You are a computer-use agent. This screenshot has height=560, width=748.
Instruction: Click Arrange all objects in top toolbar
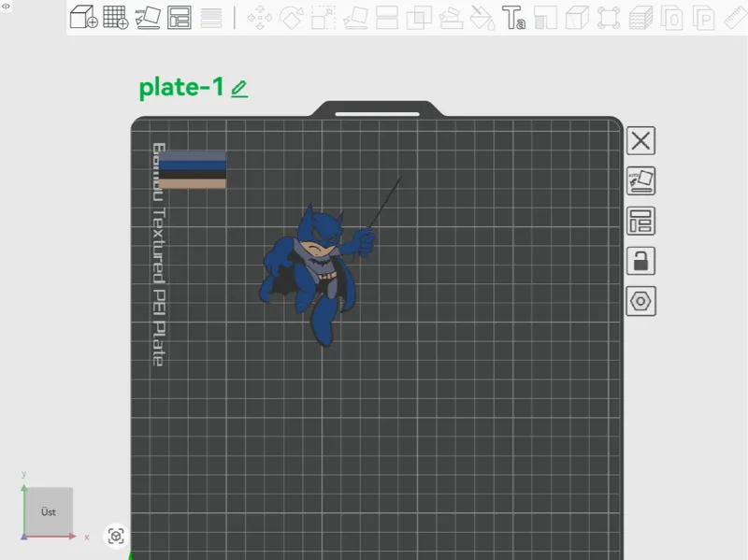[180, 17]
